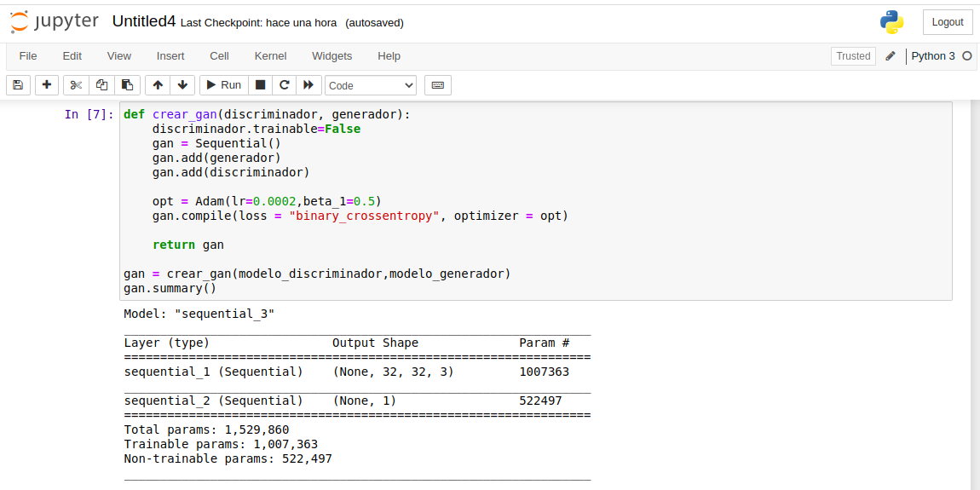Copy selected cells icon

[101, 85]
